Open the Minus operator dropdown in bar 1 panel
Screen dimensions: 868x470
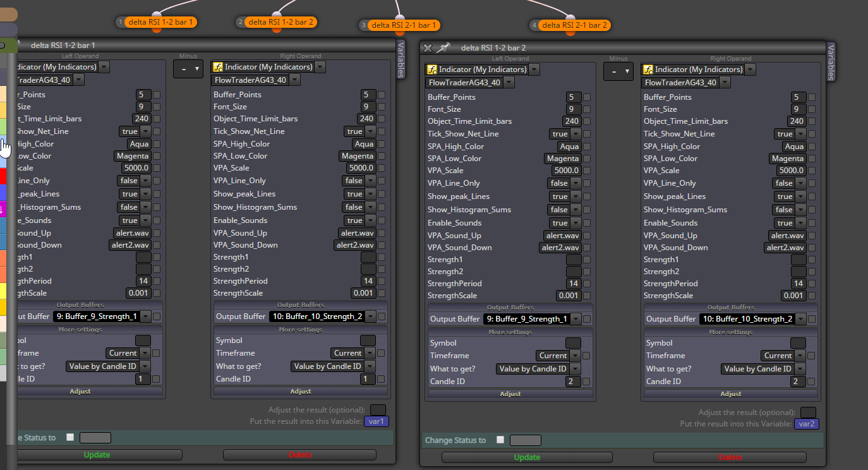[x=188, y=69]
